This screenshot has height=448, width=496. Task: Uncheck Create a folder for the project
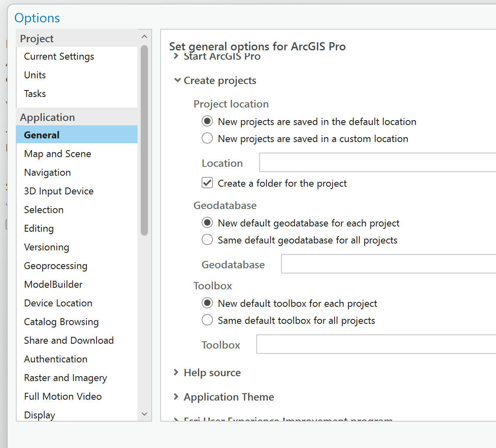pyautogui.click(x=207, y=183)
